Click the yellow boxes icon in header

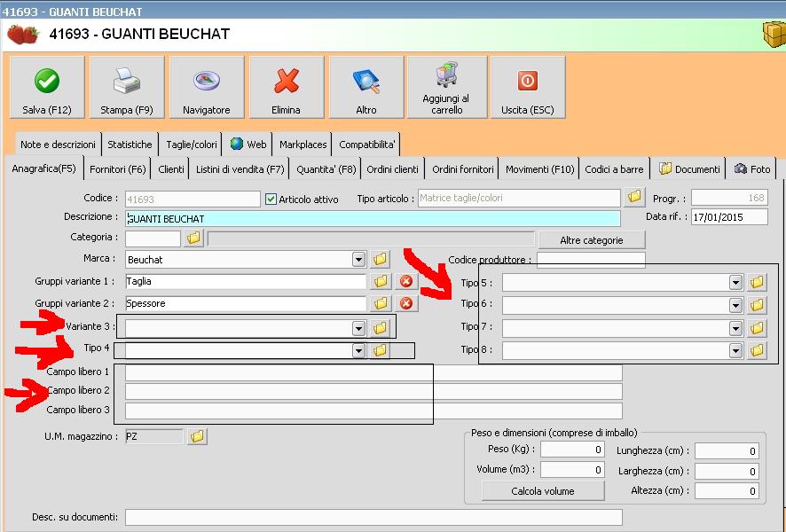click(774, 34)
